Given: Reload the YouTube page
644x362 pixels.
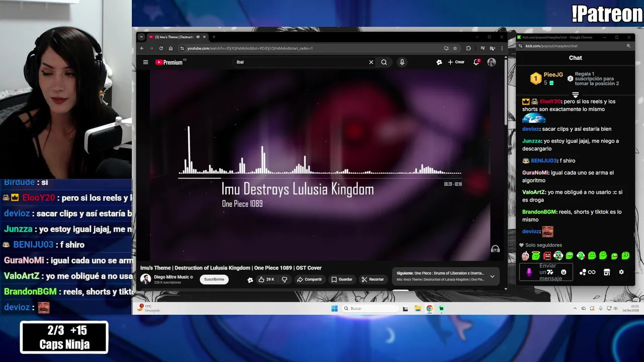Looking at the screenshot, I should [161, 48].
